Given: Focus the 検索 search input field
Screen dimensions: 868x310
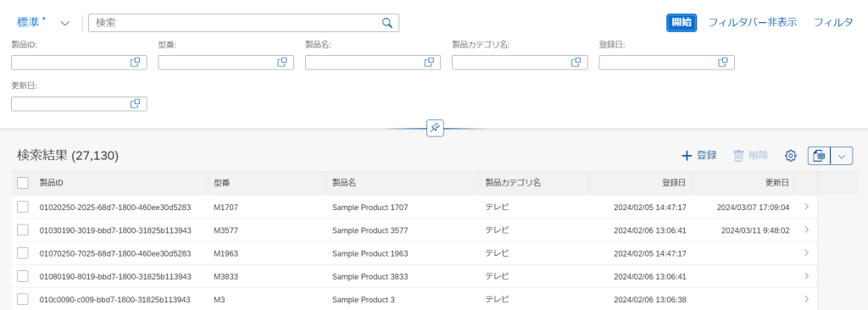Looking at the screenshot, I should [236, 23].
